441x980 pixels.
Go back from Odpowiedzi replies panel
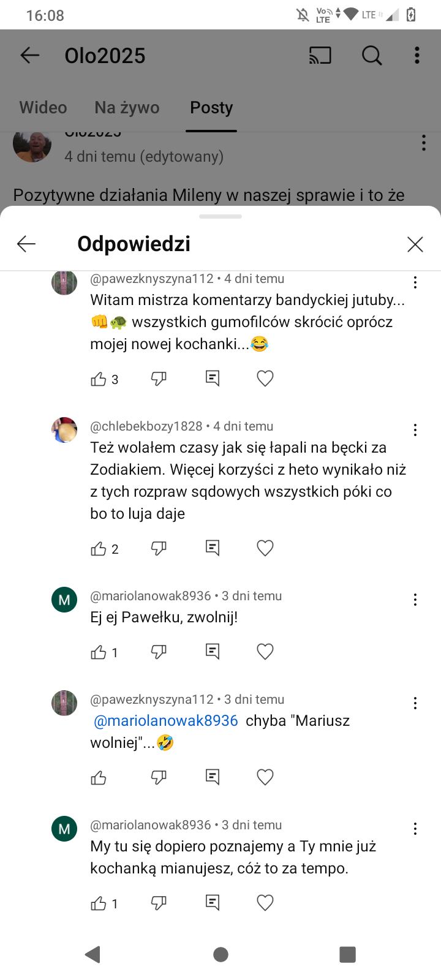point(26,244)
